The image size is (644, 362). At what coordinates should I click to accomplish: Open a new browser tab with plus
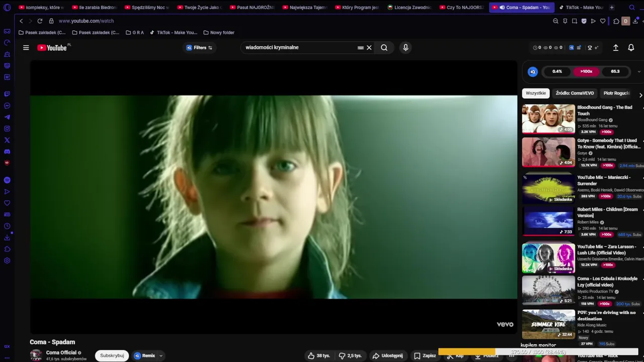click(x=612, y=8)
